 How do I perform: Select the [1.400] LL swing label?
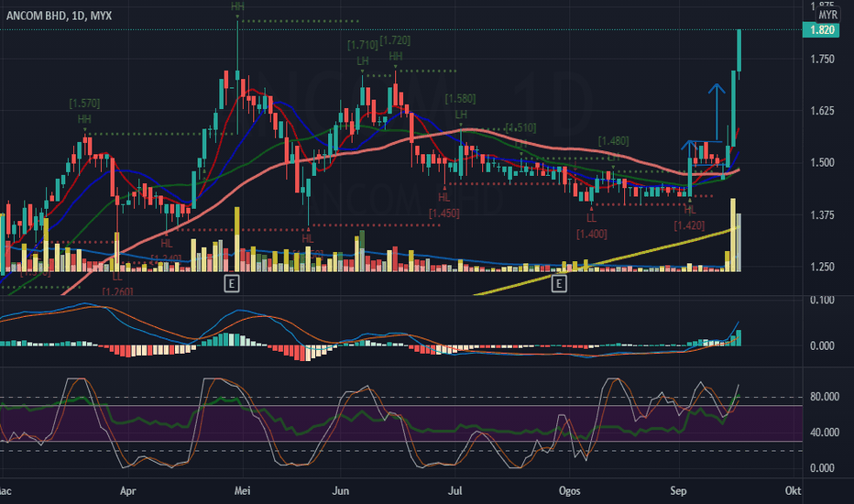[592, 226]
